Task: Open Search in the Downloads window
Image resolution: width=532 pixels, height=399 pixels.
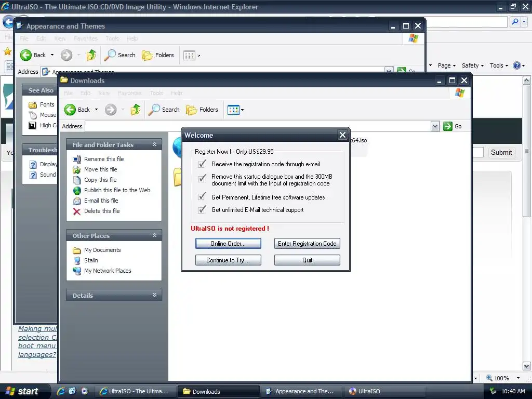Action: (x=164, y=110)
